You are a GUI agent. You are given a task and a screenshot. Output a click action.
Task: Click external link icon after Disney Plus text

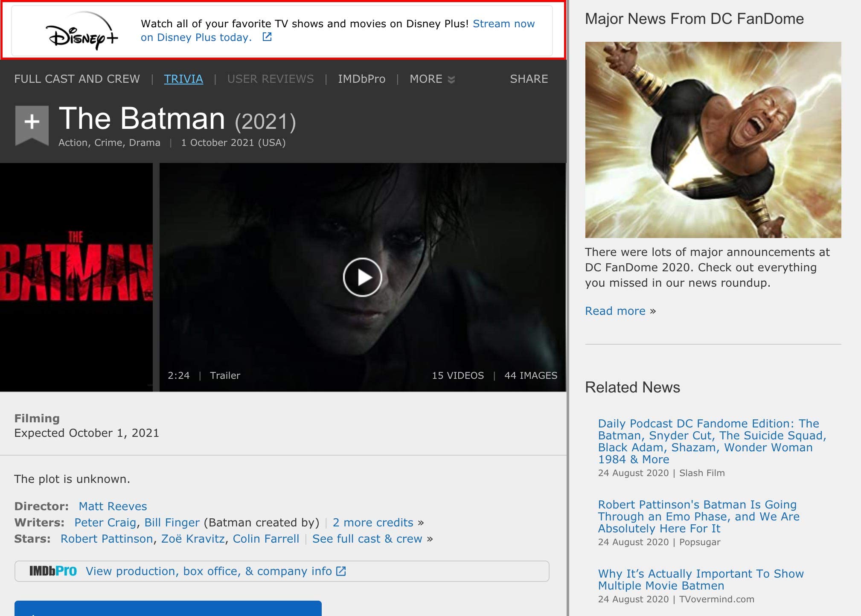267,37
